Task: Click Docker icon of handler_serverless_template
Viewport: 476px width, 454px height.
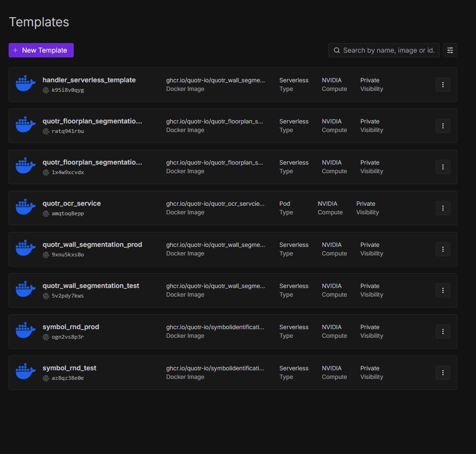Action: 25,84
